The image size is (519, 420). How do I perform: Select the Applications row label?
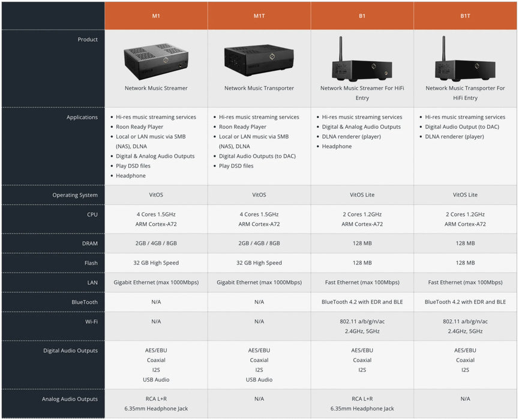(82, 118)
